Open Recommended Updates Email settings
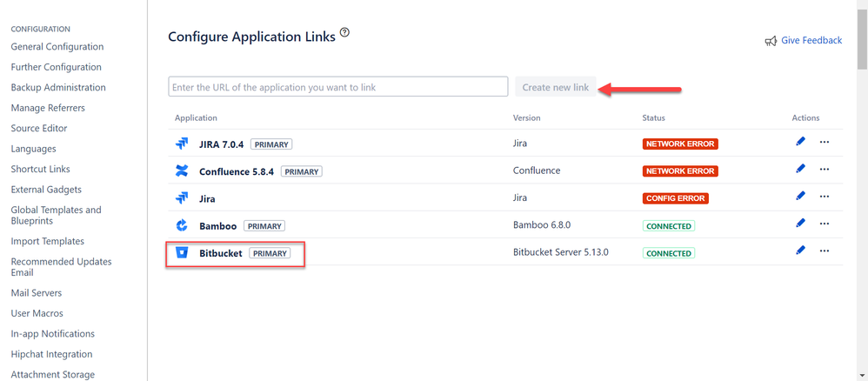Viewport: 868px width, 381px height. (61, 267)
